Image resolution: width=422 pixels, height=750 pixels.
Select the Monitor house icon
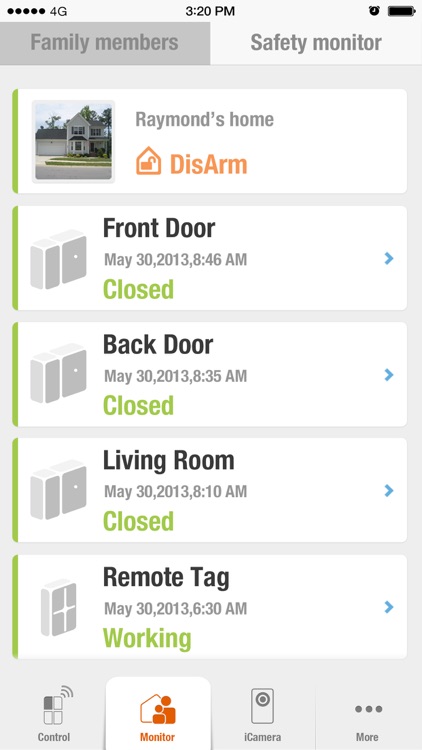coord(158,709)
